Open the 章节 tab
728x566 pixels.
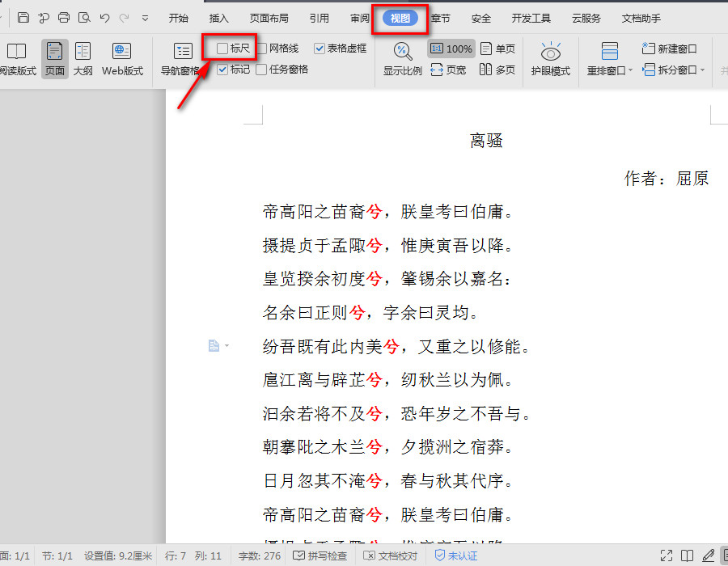440,18
